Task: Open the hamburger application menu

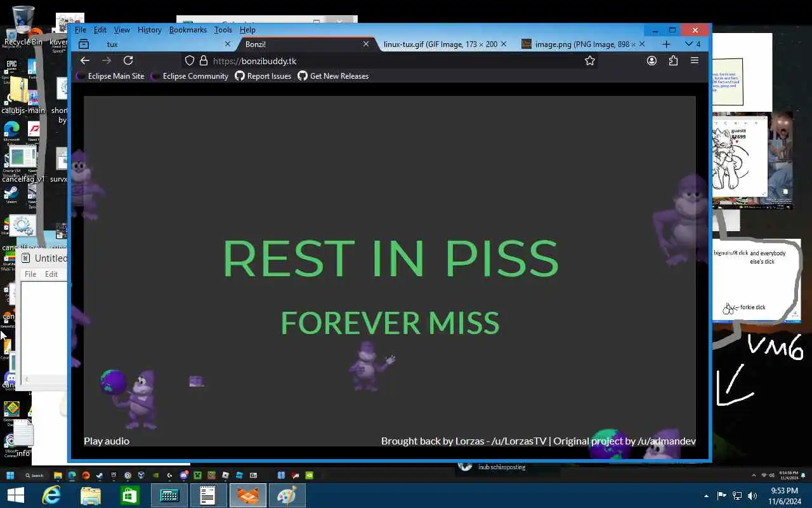Action: (x=695, y=60)
